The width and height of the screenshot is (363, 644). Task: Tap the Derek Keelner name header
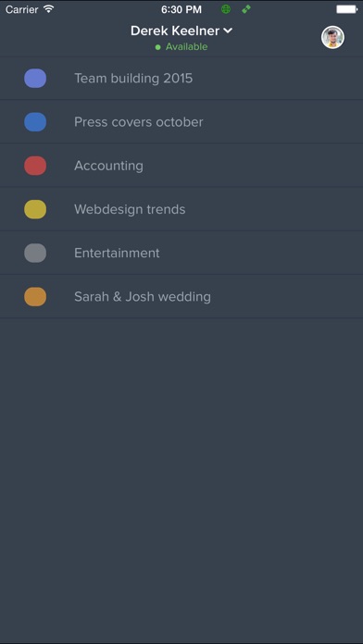tap(175, 31)
